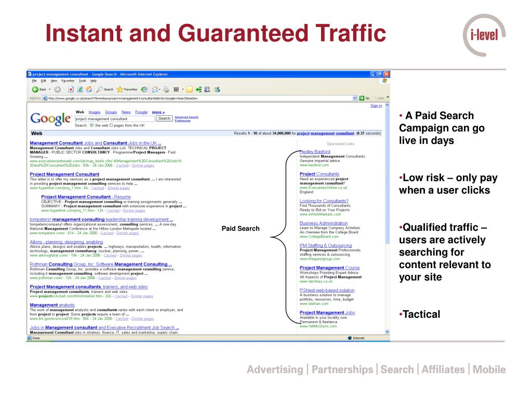Screen dimensions: 532x399
Task: Open 'Management Consultant Jobs and Consultant Jobs' result
Action: pos(96,143)
